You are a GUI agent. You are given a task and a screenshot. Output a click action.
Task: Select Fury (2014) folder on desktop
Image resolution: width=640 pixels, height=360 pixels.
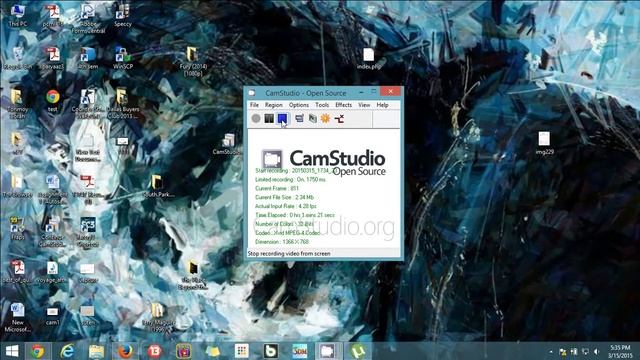(193, 61)
